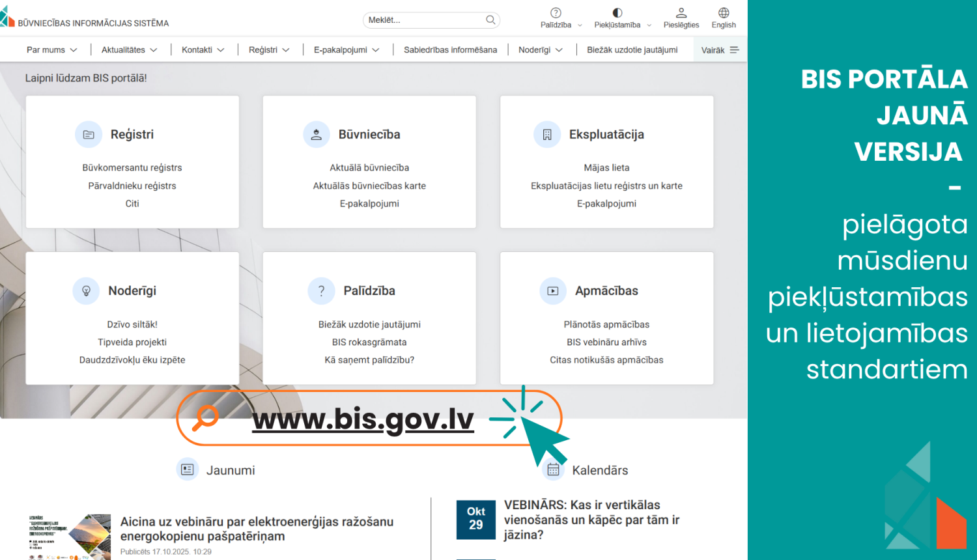Image resolution: width=977 pixels, height=560 pixels.
Task: Click the Noderīgi lightbulb icon
Action: point(87,290)
